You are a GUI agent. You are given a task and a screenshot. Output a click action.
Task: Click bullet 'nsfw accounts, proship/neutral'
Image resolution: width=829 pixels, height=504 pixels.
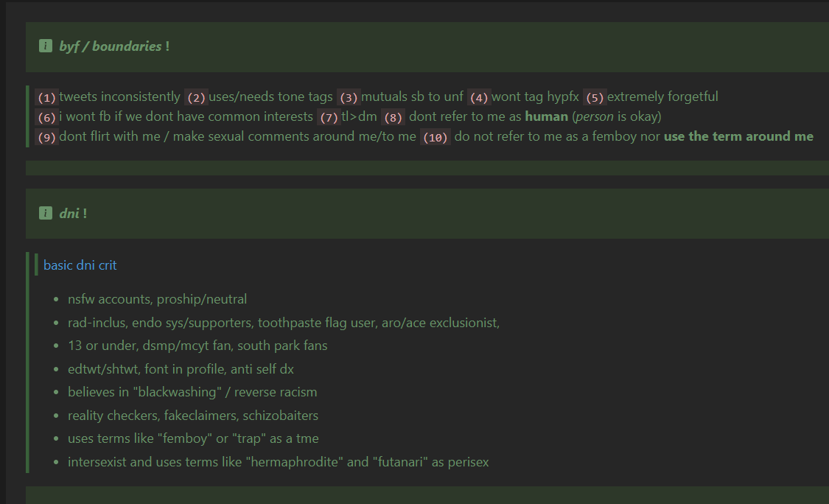pyautogui.click(x=157, y=299)
